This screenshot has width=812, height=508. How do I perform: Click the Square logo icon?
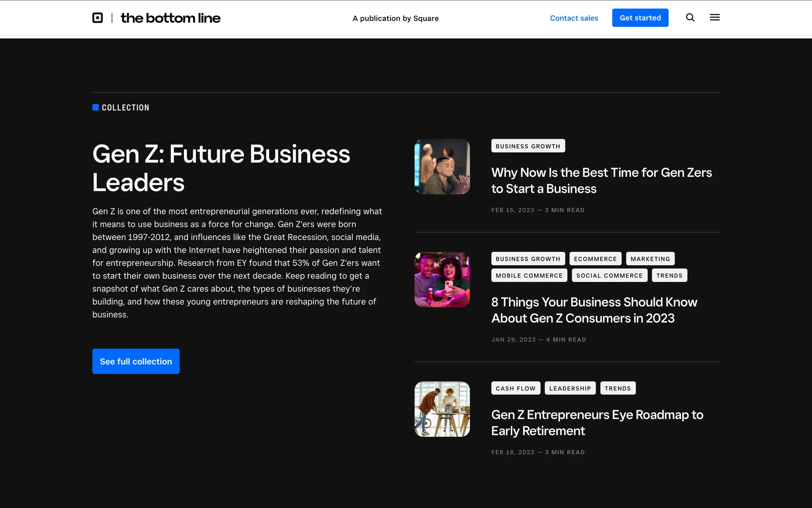click(98, 18)
